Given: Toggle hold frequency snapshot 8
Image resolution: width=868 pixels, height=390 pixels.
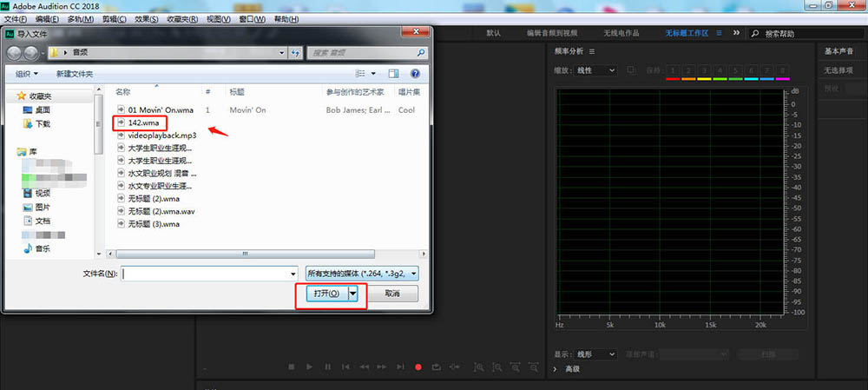Looking at the screenshot, I should [783, 71].
